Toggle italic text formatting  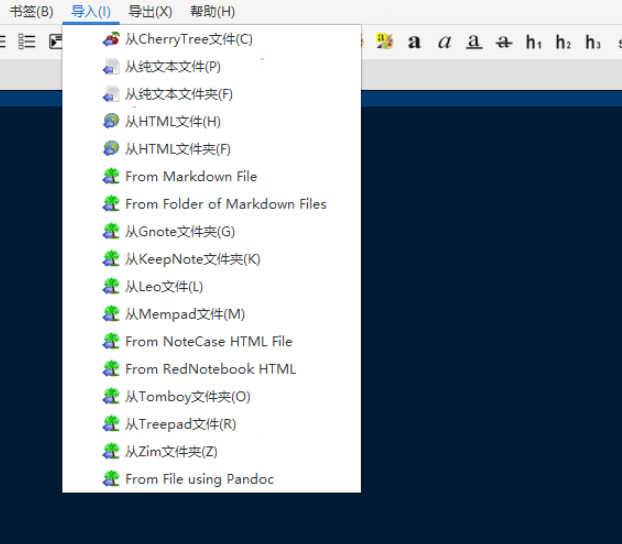click(x=444, y=42)
